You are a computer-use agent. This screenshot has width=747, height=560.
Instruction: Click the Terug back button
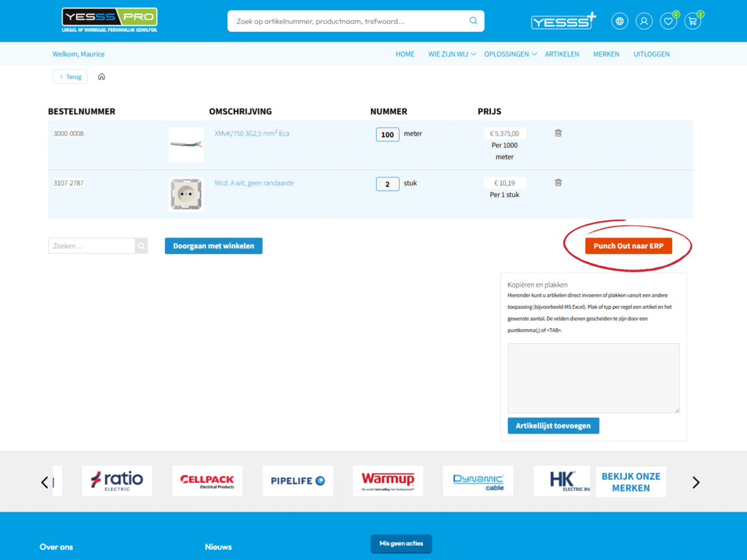(x=70, y=77)
